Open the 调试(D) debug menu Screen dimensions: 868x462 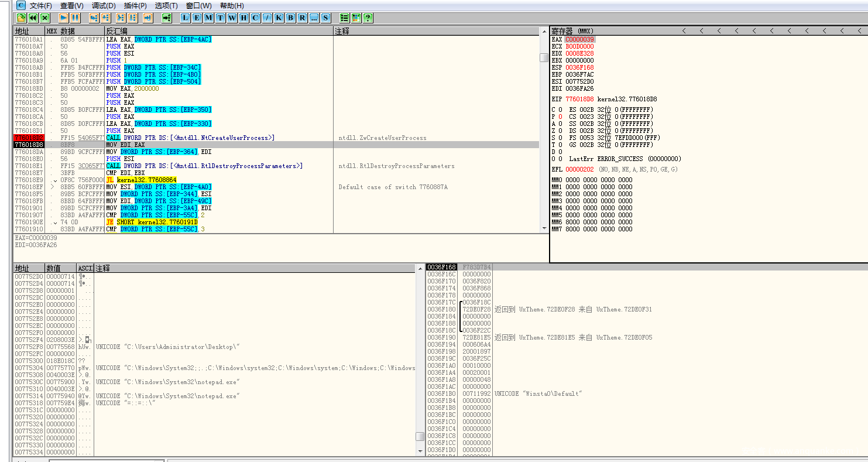104,5
